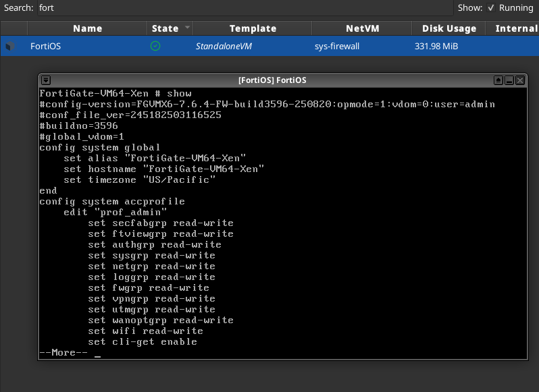Screen dimensions: 539x392
Task: Click the green running state icon
Action: pyautogui.click(x=155, y=47)
